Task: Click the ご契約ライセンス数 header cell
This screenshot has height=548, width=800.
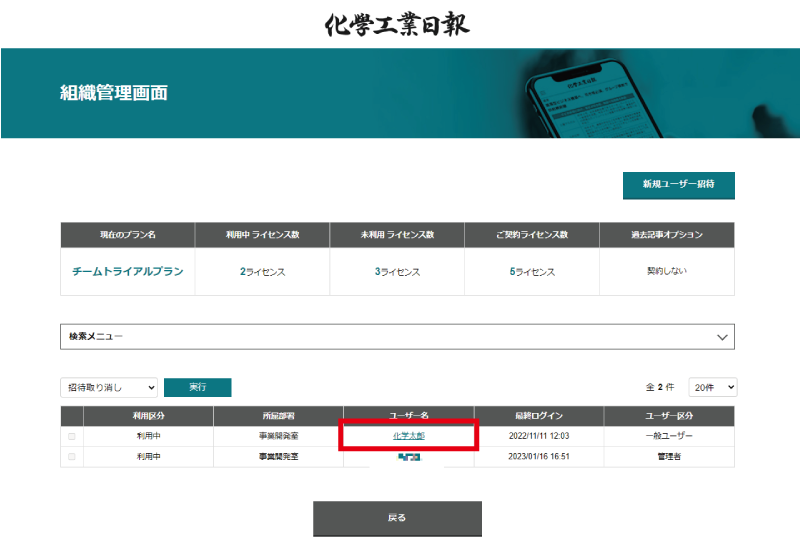Action: coord(532,235)
